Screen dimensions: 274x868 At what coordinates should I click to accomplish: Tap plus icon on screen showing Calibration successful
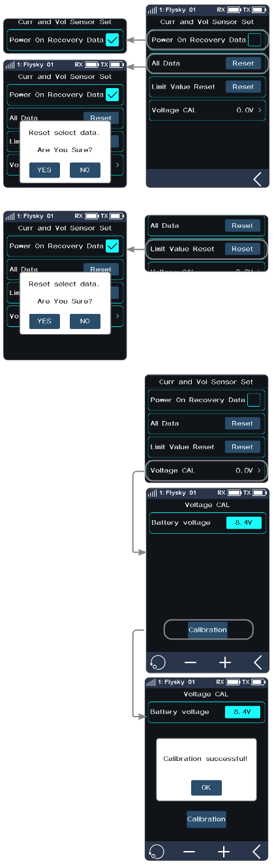(224, 852)
